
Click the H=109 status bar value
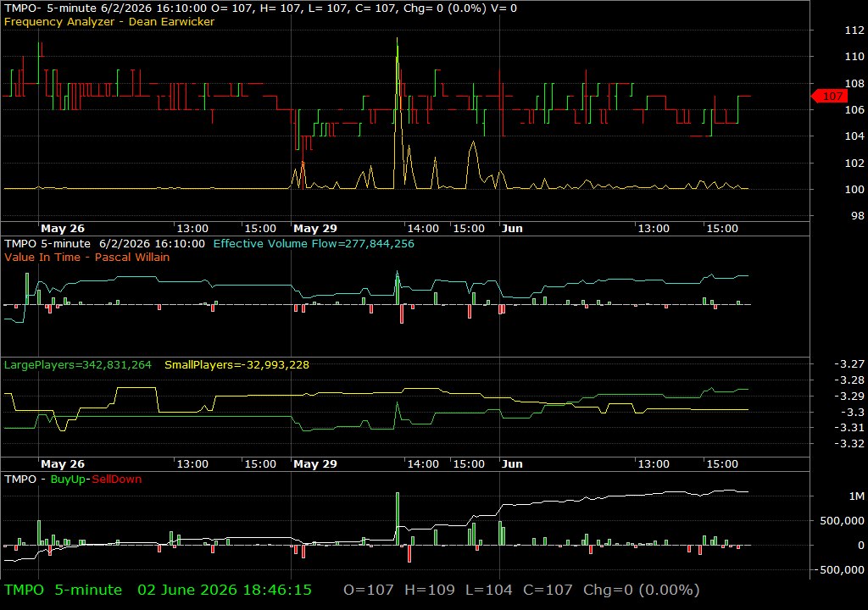[x=430, y=590]
